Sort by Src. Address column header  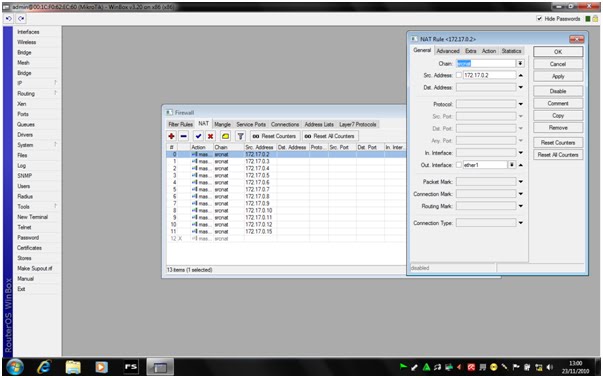coord(260,147)
